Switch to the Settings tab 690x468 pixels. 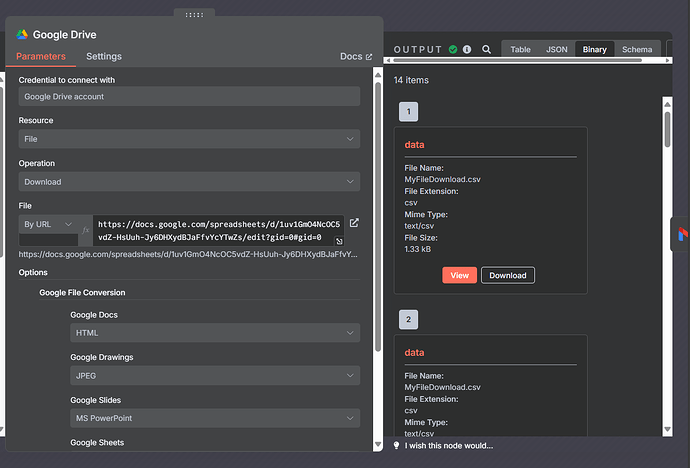104,56
